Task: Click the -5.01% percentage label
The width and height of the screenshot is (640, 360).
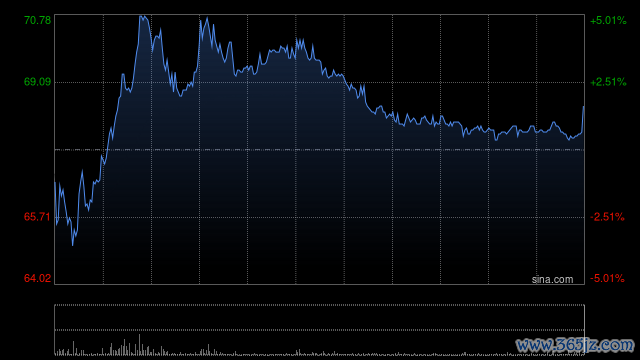Action: click(x=607, y=278)
